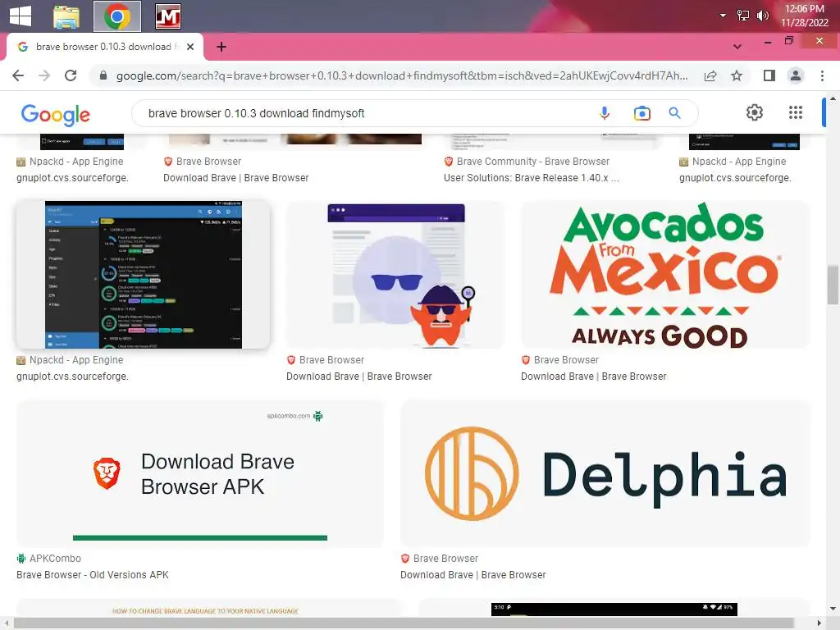This screenshot has height=630, width=840.
Task: Open Download Brave link under Delphia image
Action: [x=473, y=575]
